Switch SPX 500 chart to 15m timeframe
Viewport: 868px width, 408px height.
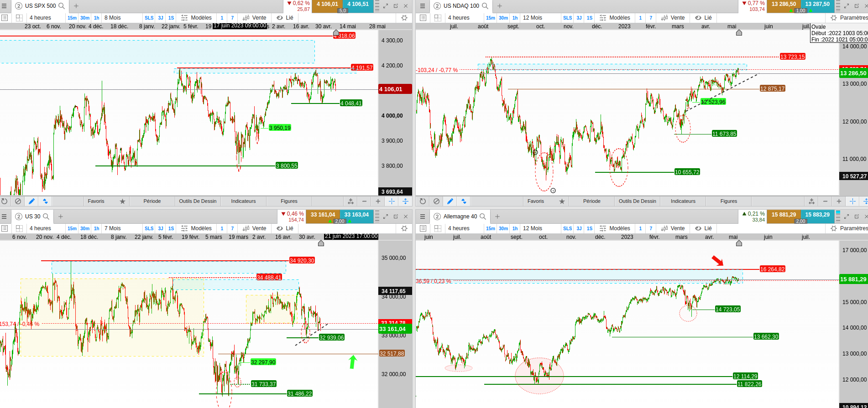72,18
